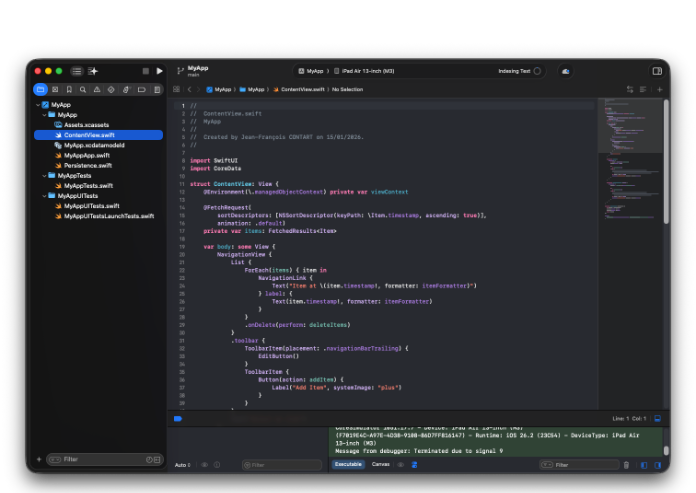Switch to the Executable console tab

tap(348, 464)
